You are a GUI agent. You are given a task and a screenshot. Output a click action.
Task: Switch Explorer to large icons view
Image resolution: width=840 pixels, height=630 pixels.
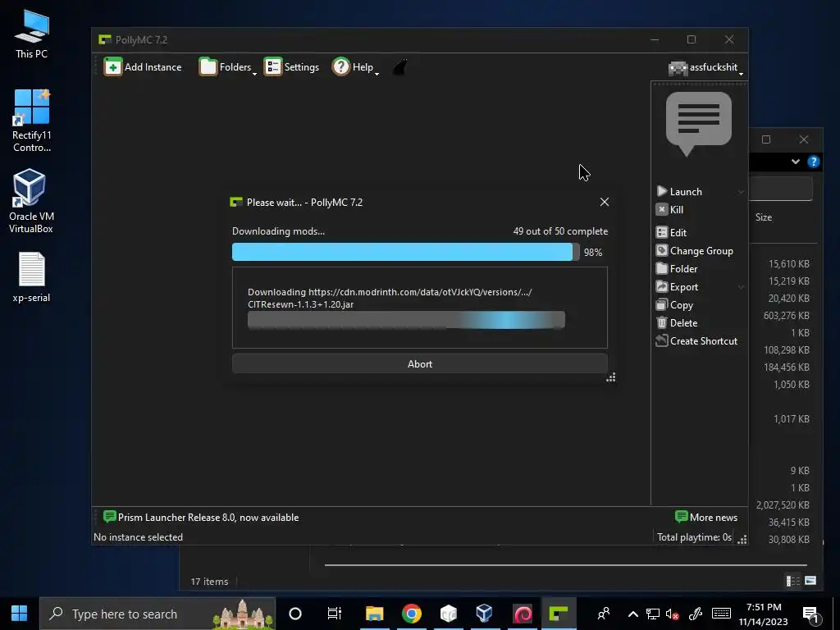810,581
